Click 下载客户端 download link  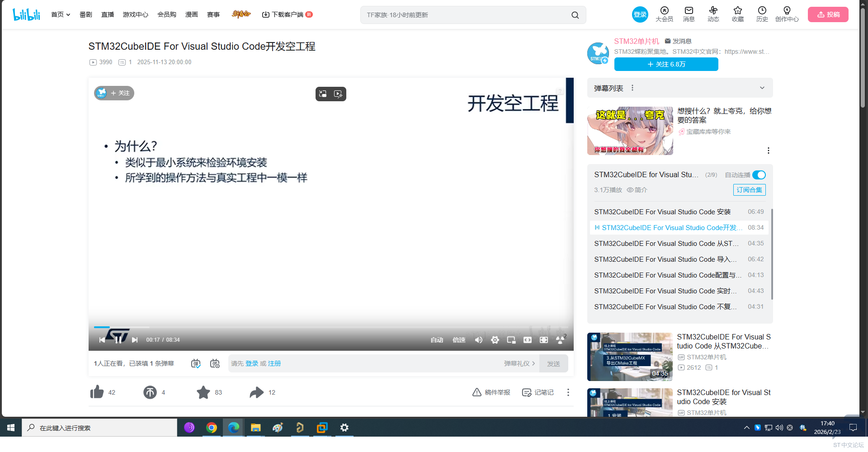[x=287, y=14]
